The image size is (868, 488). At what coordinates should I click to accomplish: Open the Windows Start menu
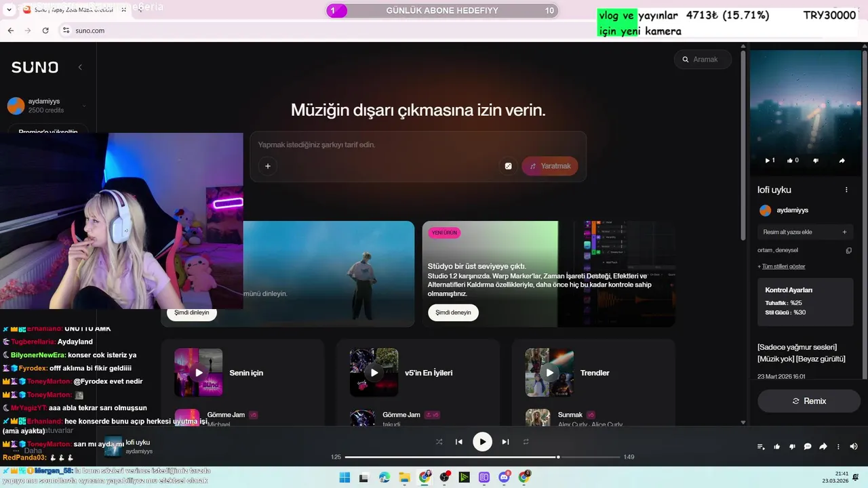tap(344, 477)
